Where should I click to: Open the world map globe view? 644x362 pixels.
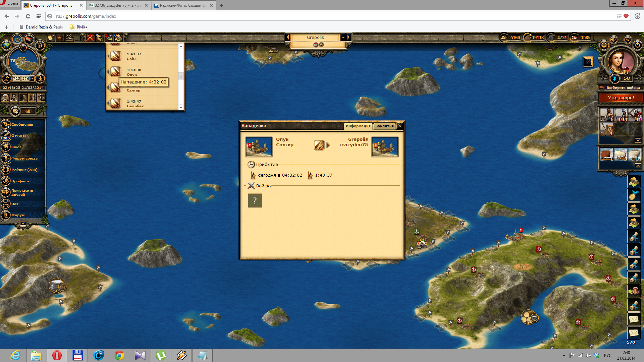(6, 45)
